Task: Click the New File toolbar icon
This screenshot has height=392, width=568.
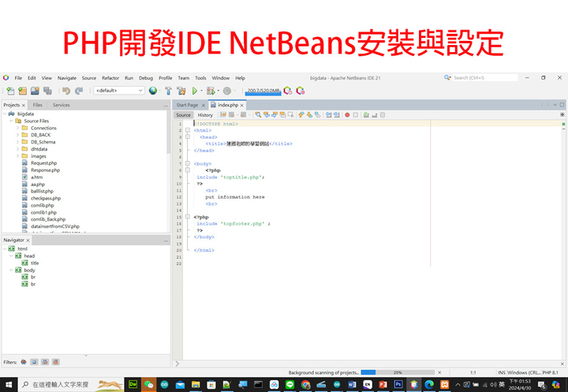Action: (x=10, y=91)
